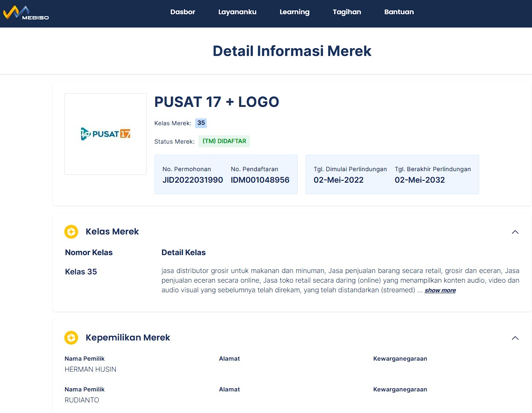Click owner name HERMAN HUSIN
Image resolution: width=532 pixels, height=413 pixels.
[x=90, y=369]
